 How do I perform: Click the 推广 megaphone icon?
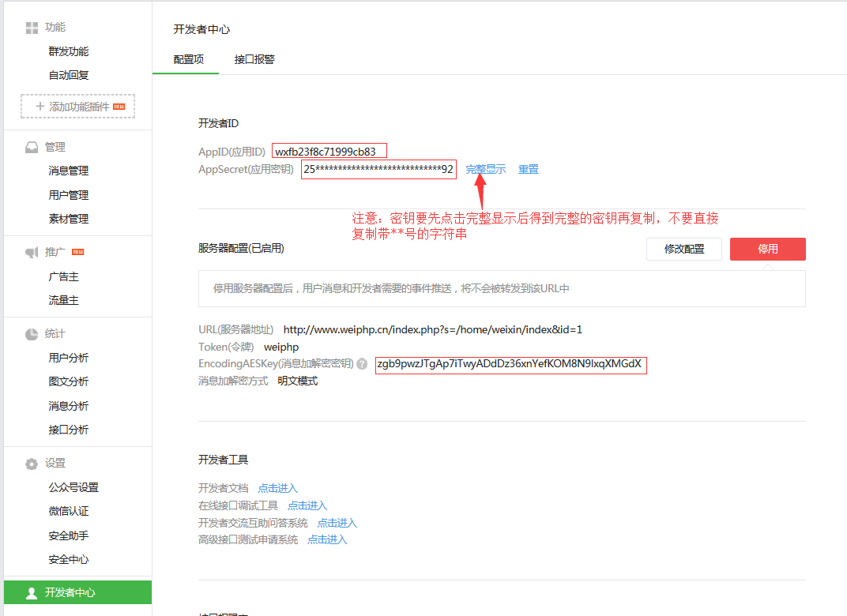(32, 252)
